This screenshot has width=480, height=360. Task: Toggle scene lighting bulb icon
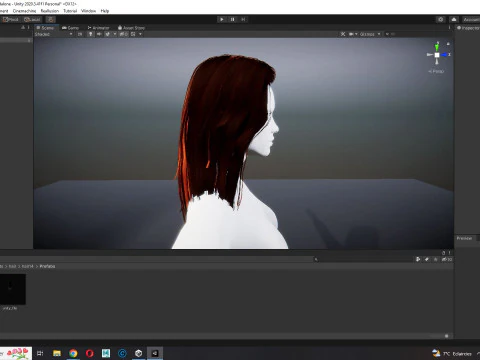pyautogui.click(x=90, y=34)
